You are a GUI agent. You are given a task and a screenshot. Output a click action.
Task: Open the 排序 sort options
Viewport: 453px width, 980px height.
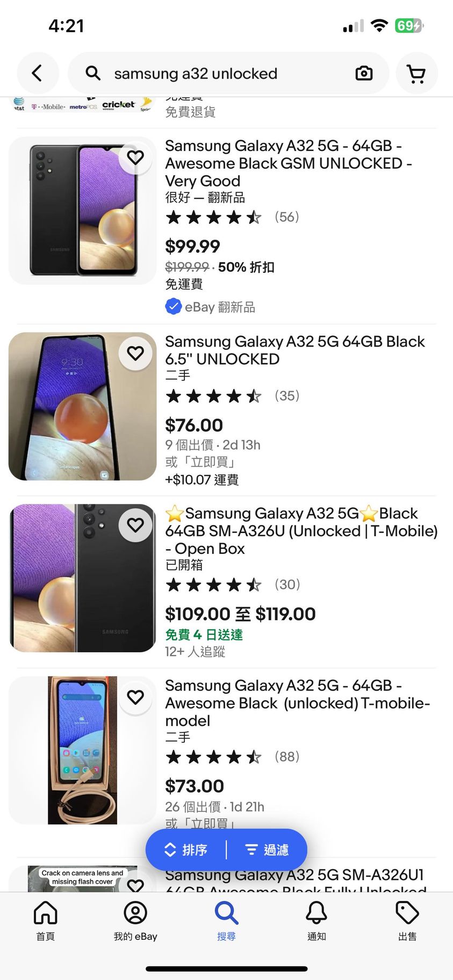tap(186, 849)
